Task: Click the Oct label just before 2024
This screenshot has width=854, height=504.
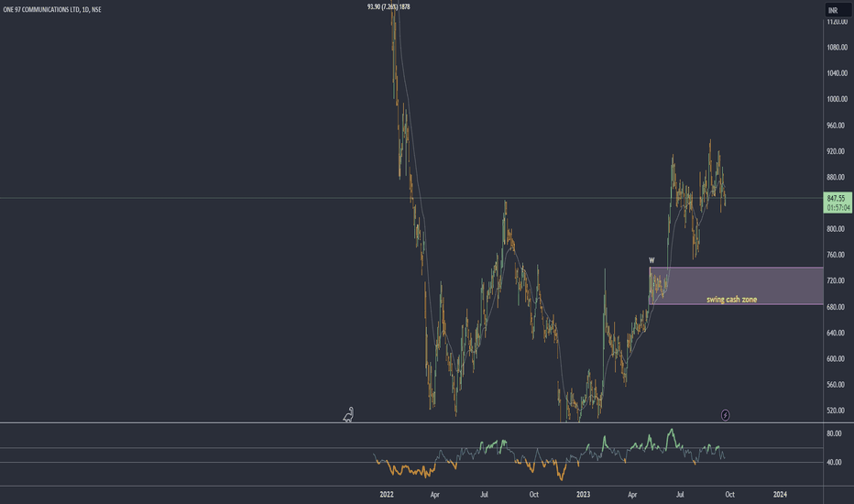Action: (x=729, y=494)
